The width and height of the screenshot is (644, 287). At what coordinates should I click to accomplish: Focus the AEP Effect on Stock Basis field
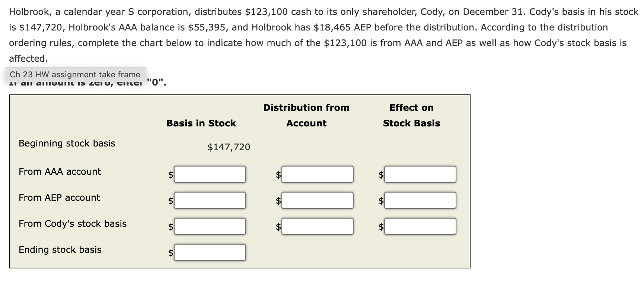pos(420,200)
